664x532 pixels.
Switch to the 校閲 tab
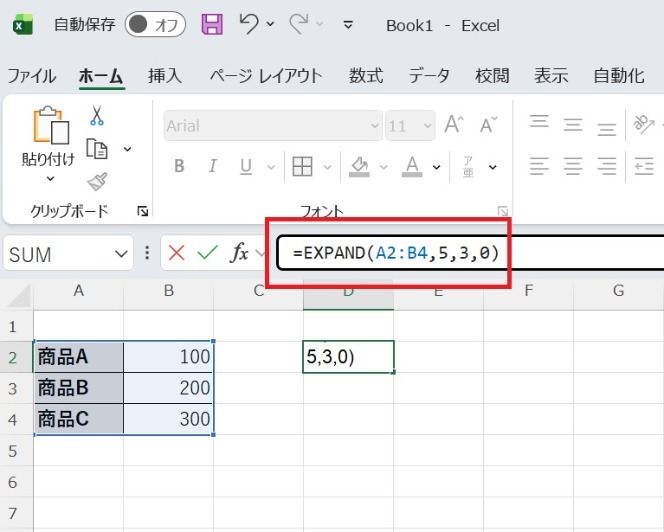[492, 76]
